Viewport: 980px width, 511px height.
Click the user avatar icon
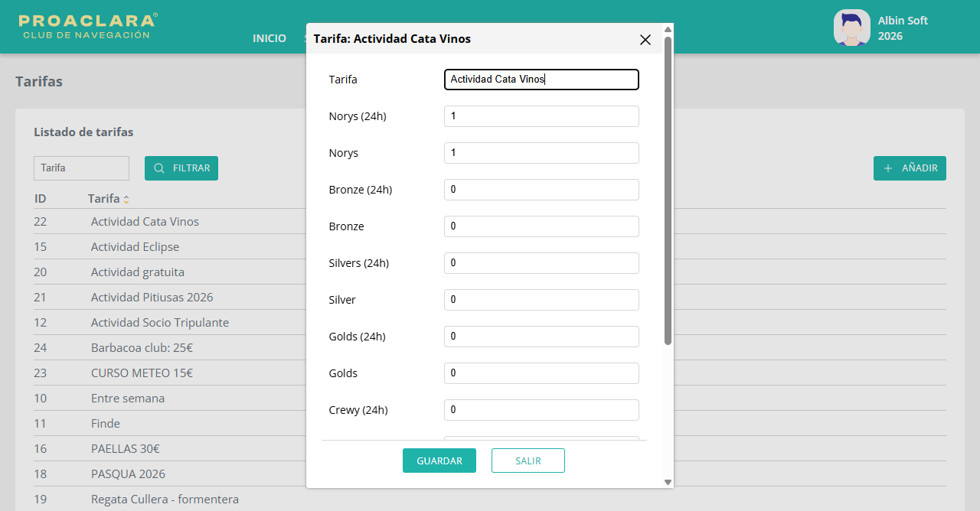[852, 28]
